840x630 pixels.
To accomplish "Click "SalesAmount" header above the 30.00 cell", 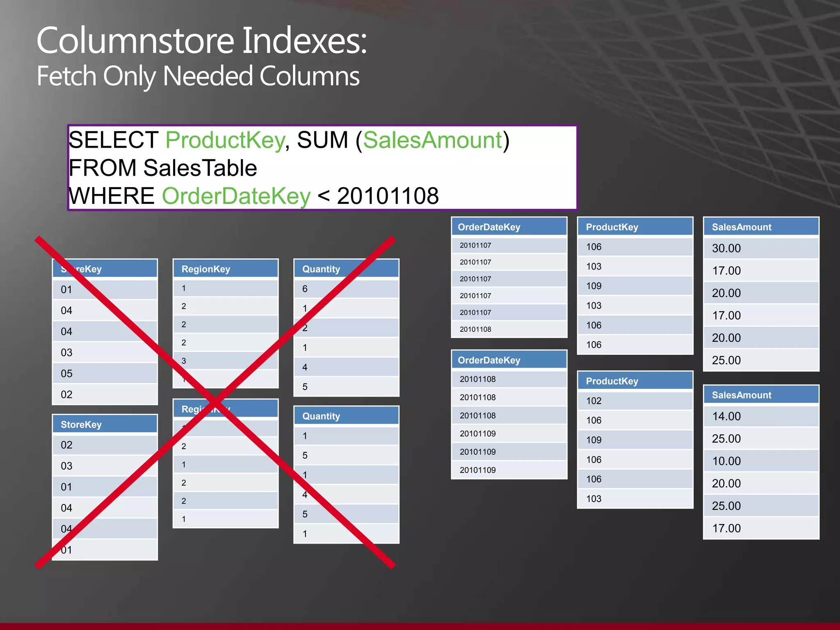I will (761, 227).
